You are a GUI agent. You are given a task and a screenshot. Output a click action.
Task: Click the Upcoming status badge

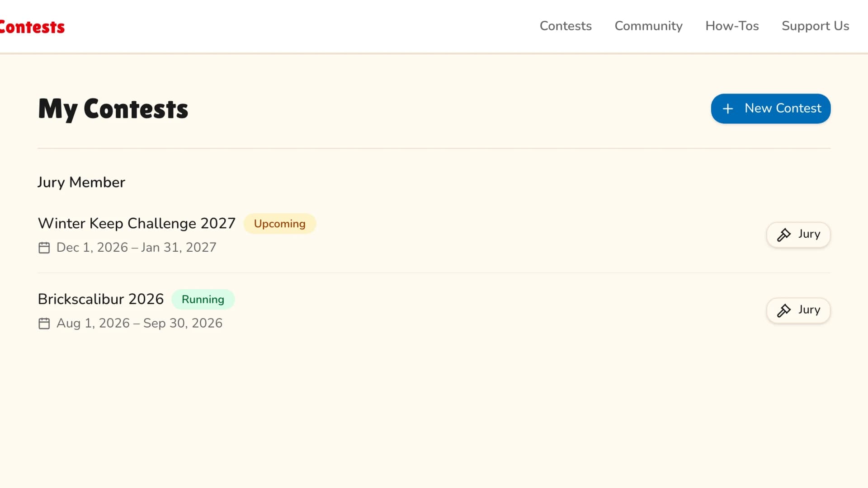tap(280, 224)
